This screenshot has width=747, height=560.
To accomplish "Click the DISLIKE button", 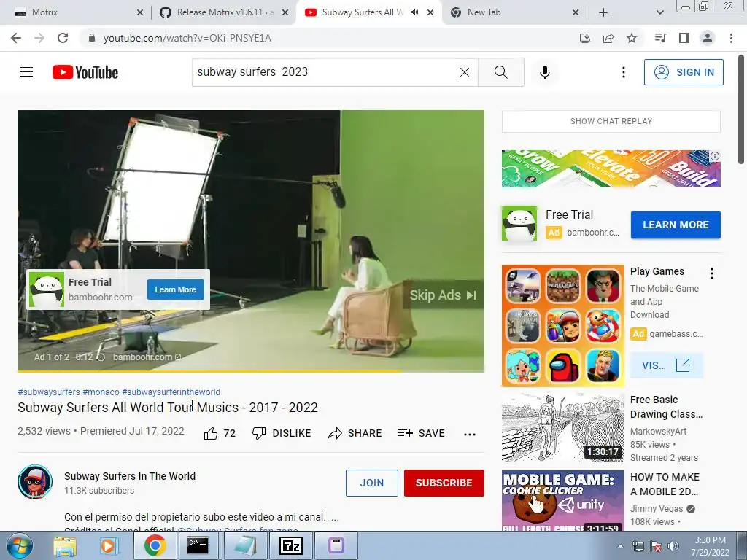I will click(282, 433).
